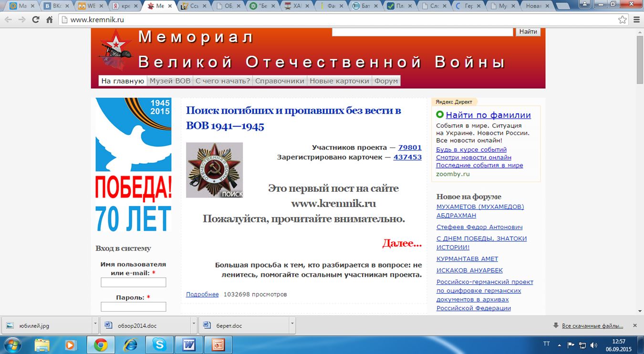
Task: Expand dropdown arrow for берет.doc download
Action: 291,324
